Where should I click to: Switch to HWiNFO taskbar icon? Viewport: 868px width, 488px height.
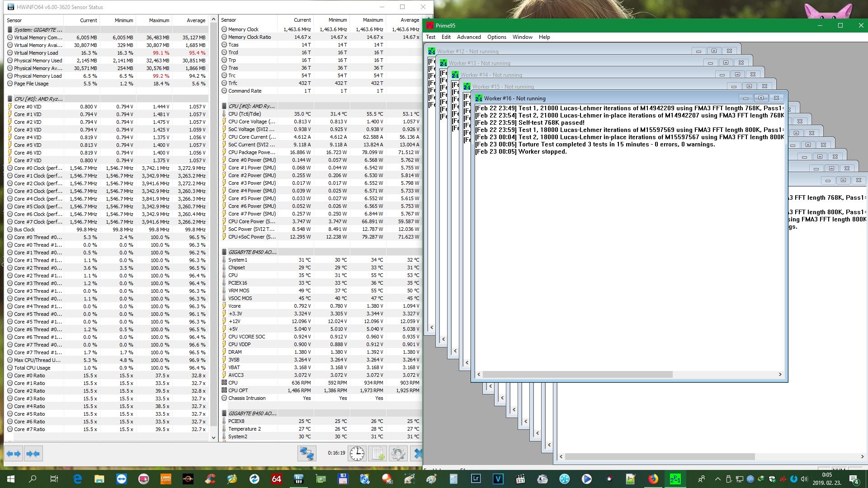click(298, 479)
